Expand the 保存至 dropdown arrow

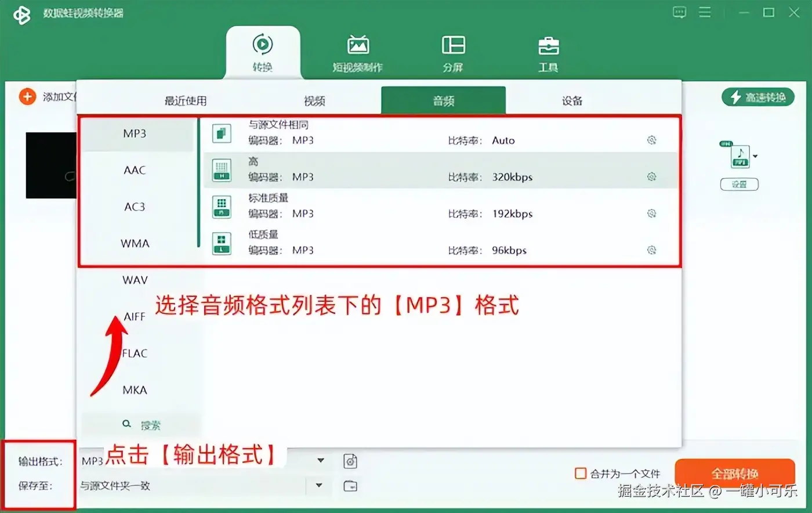point(318,485)
